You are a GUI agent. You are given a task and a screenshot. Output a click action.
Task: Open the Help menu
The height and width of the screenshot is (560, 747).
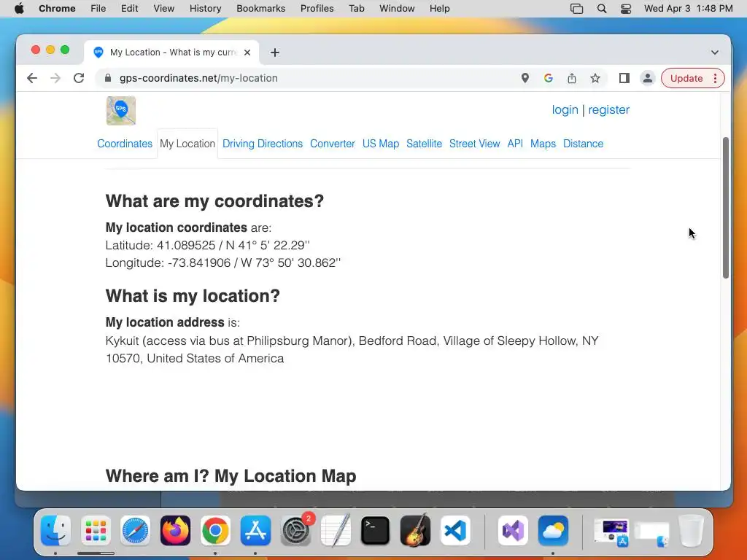439,9
